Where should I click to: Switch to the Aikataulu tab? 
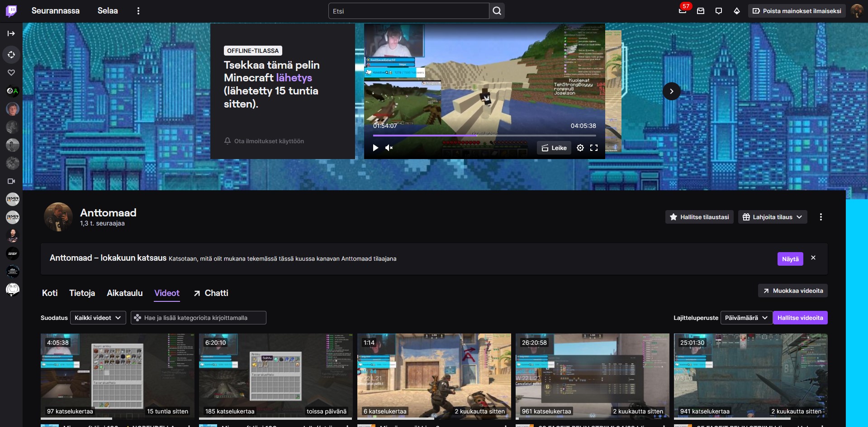tap(124, 293)
